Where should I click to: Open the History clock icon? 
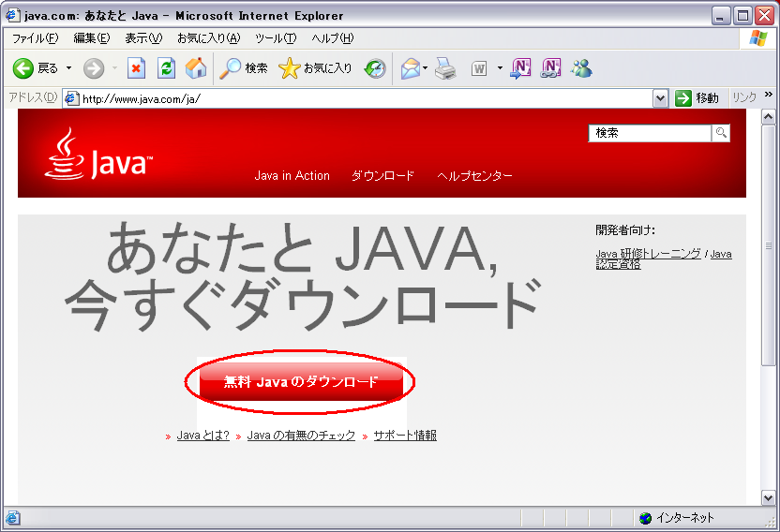[375, 68]
